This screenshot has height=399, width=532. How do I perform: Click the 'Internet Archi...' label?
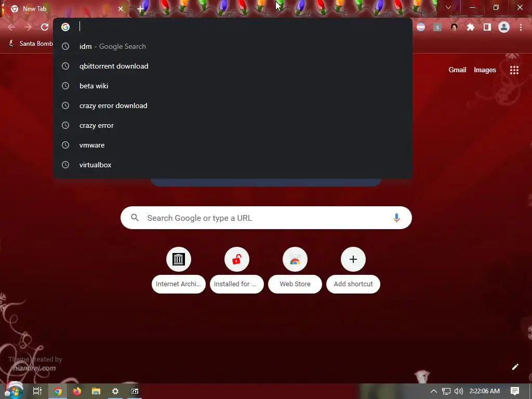(179, 284)
